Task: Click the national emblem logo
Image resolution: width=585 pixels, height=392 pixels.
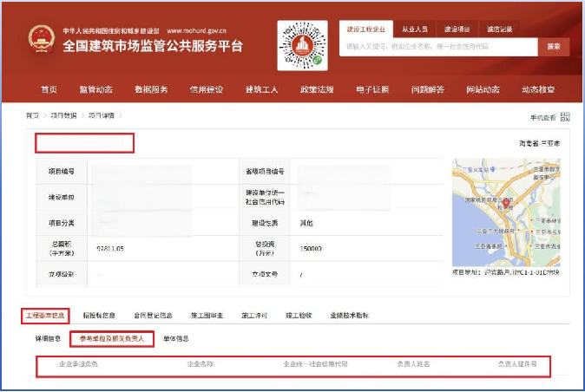Action: (x=42, y=38)
